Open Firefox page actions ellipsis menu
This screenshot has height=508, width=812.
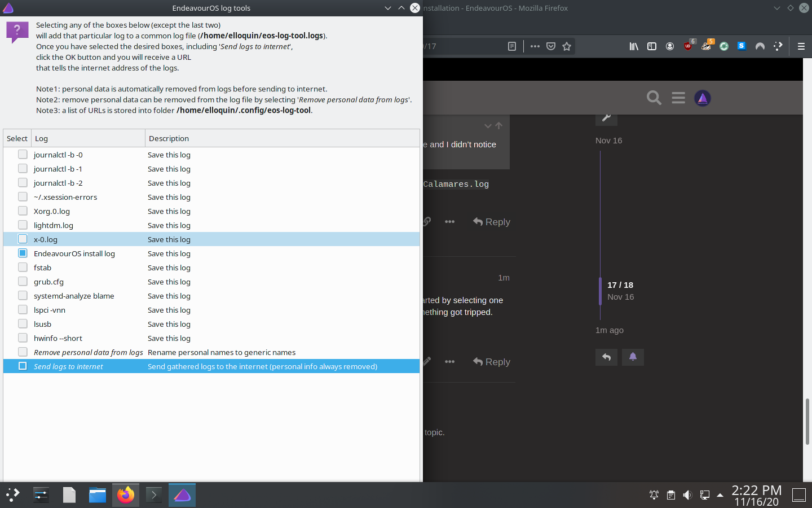tap(535, 46)
